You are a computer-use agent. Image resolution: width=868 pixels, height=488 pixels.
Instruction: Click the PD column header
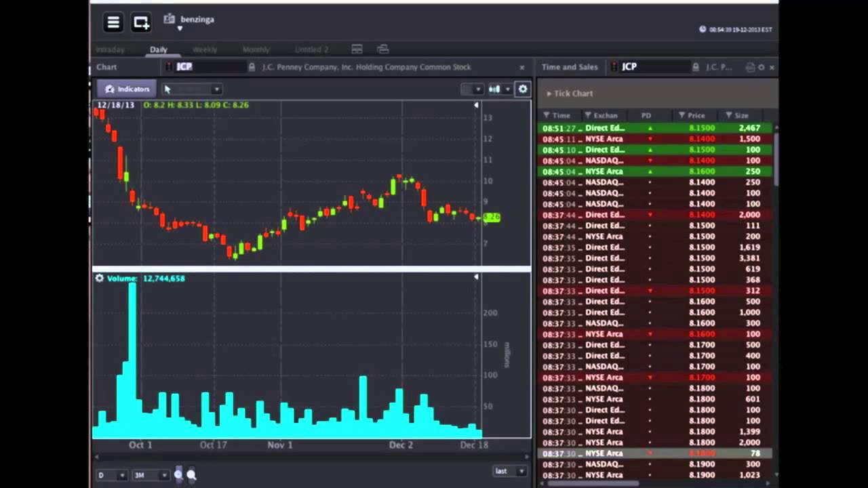(646, 115)
